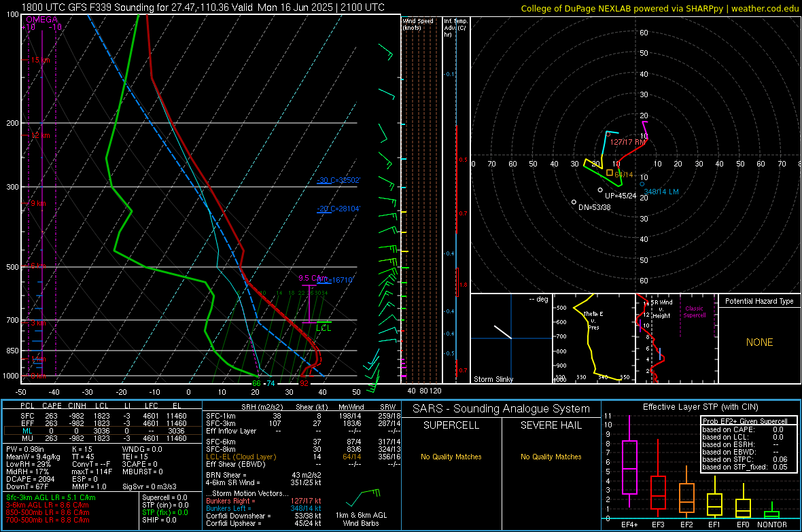This screenshot has width=802, height=532.
Task: Click the 15 km height marker
Action: pyautogui.click(x=40, y=60)
